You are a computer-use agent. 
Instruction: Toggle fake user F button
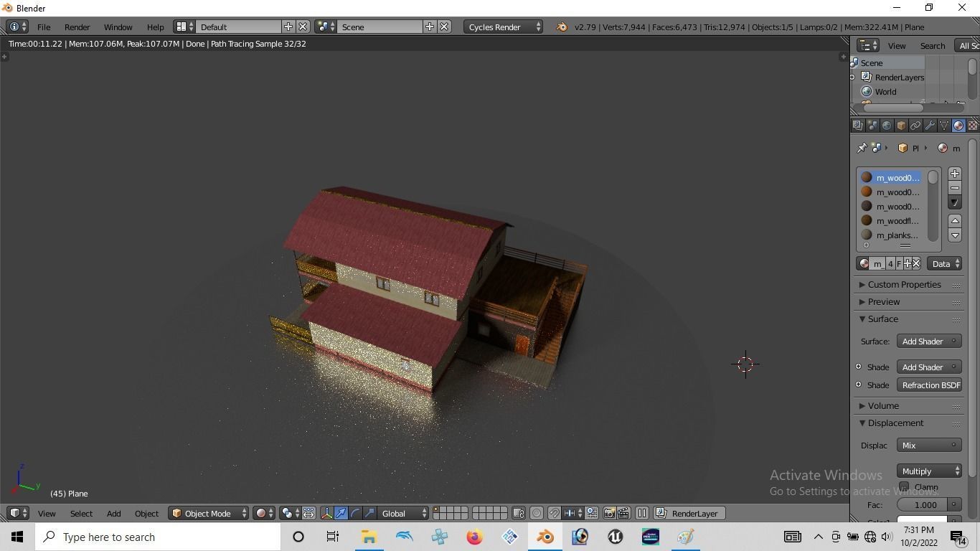(x=899, y=263)
